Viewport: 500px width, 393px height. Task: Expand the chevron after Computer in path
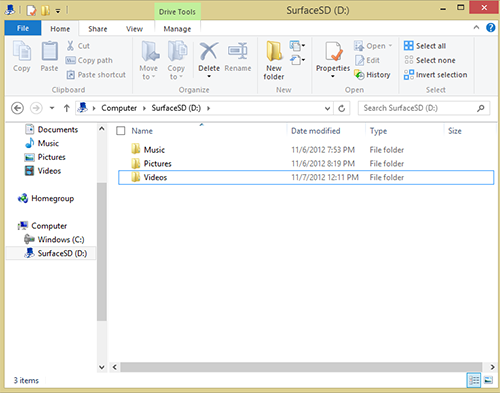(x=144, y=108)
